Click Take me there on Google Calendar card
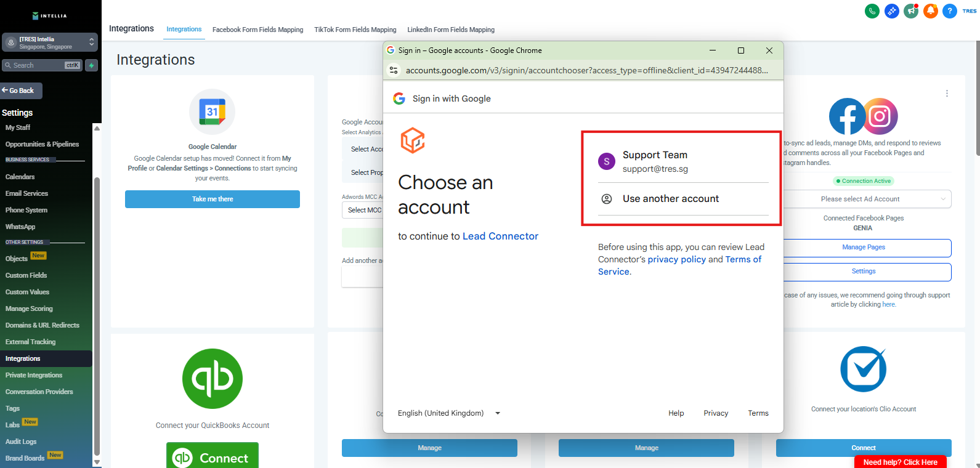The height and width of the screenshot is (468, 980). (x=213, y=199)
